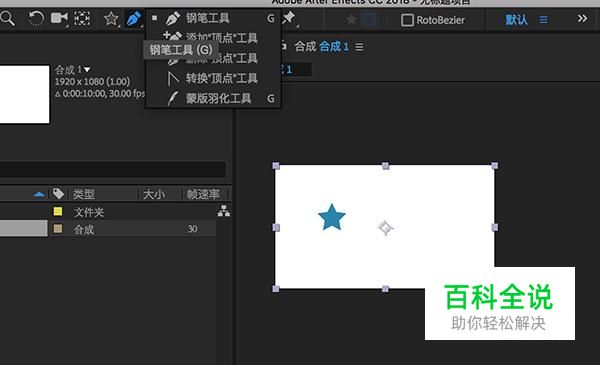Choose 蒙版羽化工具 menu entry
This screenshot has height=365, width=600.
point(214,98)
